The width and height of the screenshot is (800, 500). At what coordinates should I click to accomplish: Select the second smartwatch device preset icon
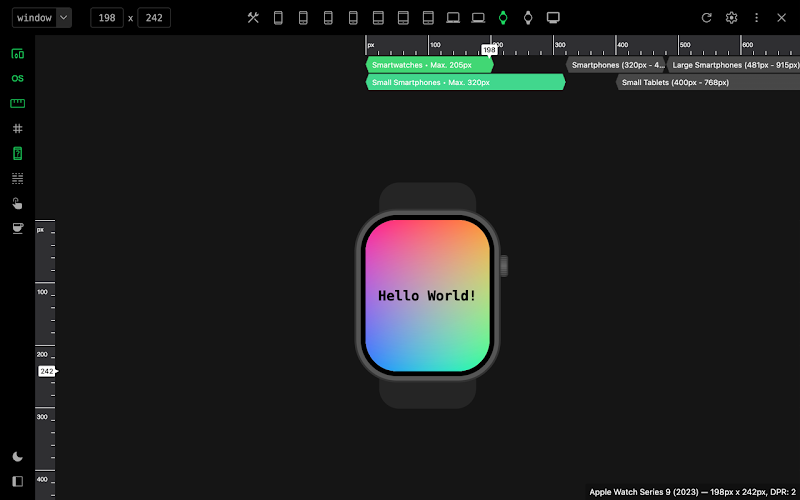(x=528, y=18)
